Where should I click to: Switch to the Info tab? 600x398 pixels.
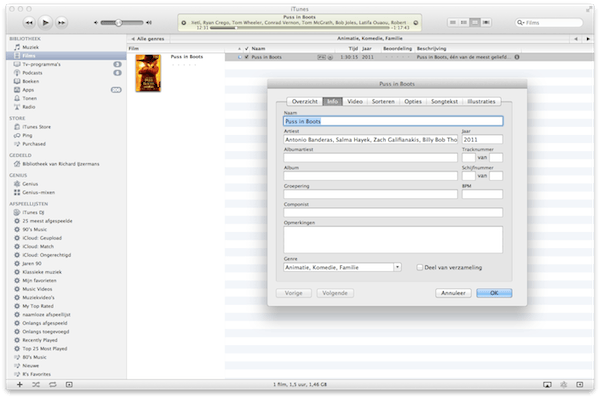(x=333, y=101)
